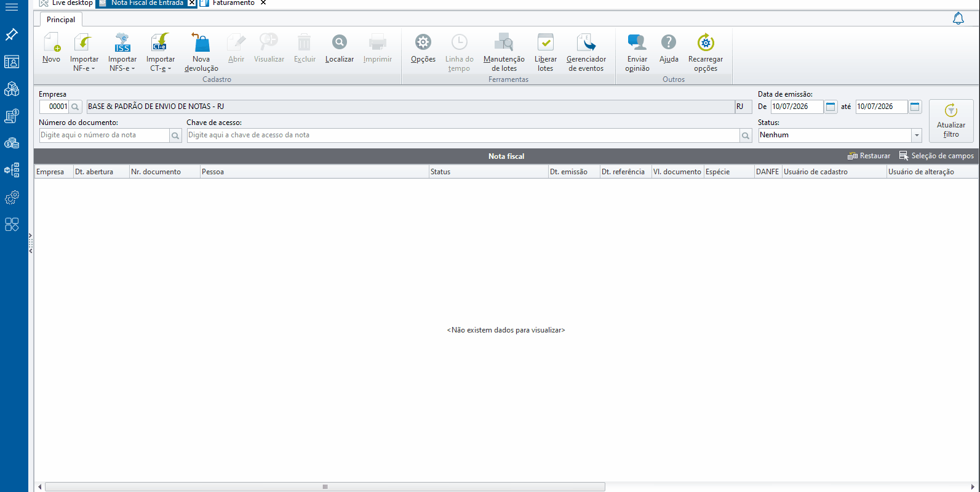Viewport: 980px width, 492px height.
Task: Open the De date calendar picker
Action: pyautogui.click(x=831, y=107)
